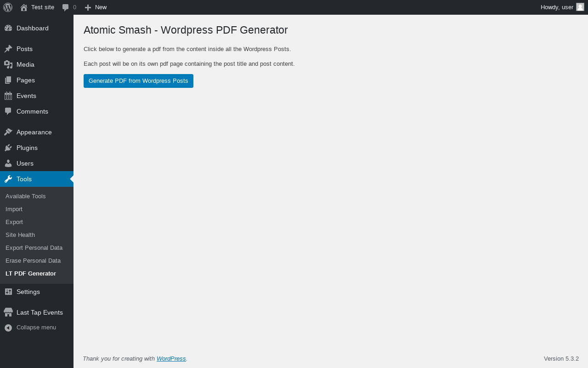588x368 pixels.
Task: Click the WordPress logo icon
Action: pyautogui.click(x=8, y=7)
